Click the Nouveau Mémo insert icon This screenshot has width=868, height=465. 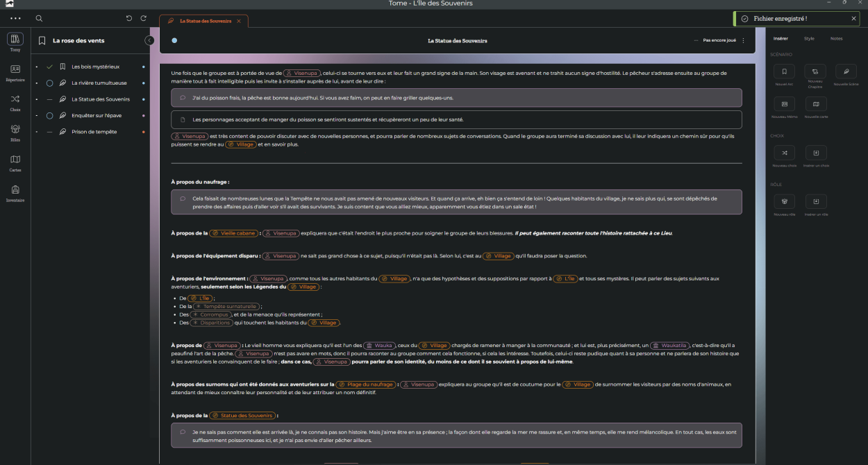pyautogui.click(x=784, y=104)
